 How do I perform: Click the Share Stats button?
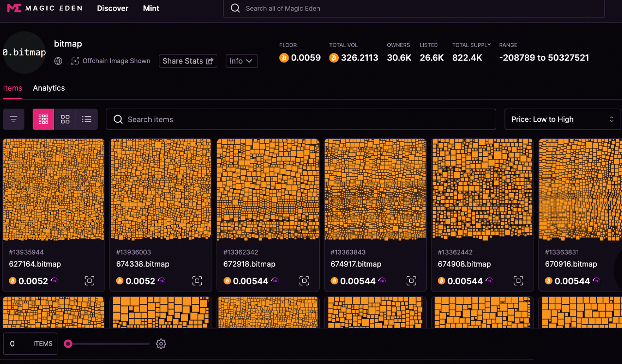coord(188,61)
